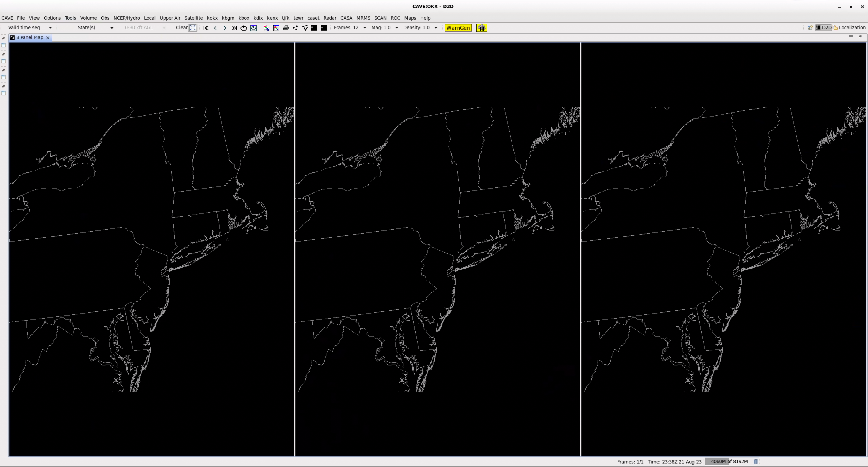
Task: Switch to the Localization perspective
Action: (x=849, y=28)
